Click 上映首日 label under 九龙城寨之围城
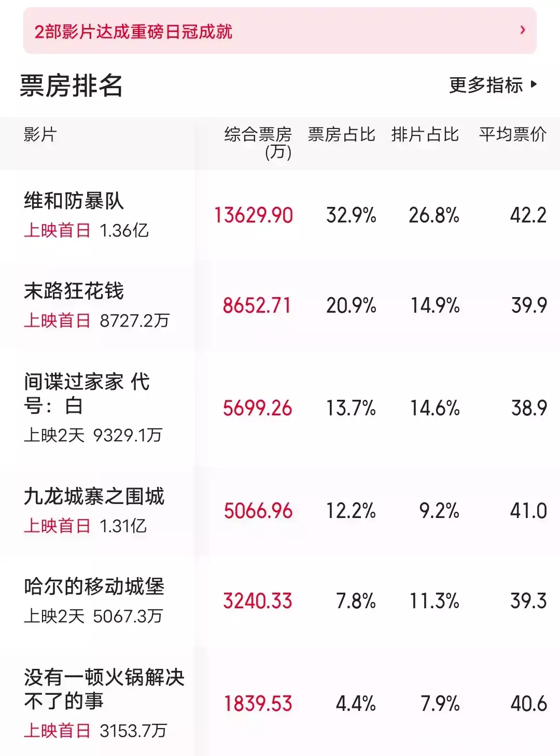Viewport: 560px width, 756px height. [x=57, y=526]
